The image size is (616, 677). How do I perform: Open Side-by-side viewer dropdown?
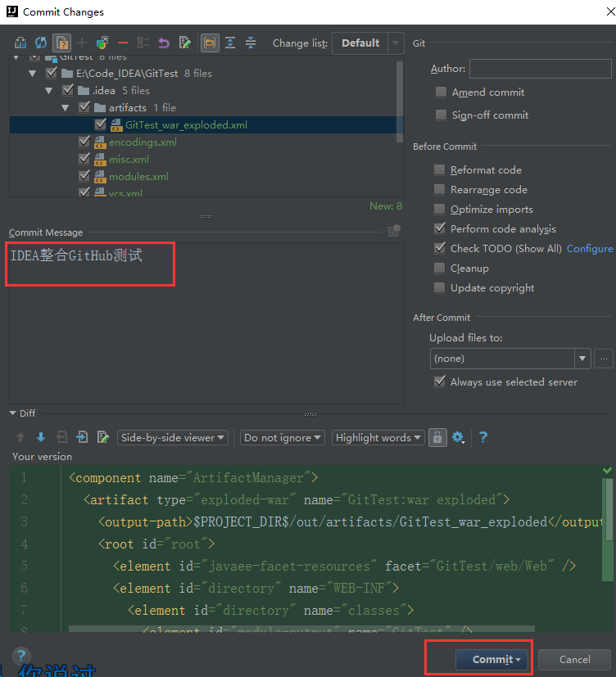(173, 437)
